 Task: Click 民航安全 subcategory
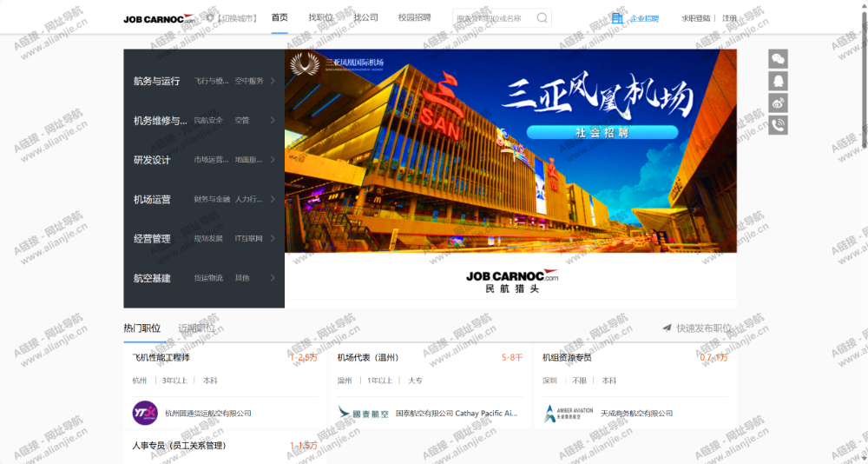point(208,120)
